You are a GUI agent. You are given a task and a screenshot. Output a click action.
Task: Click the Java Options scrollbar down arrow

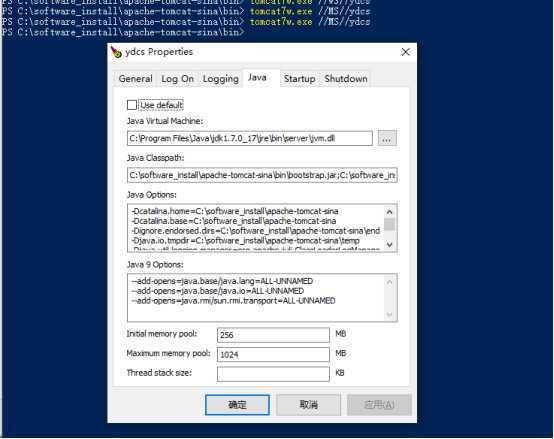click(390, 244)
